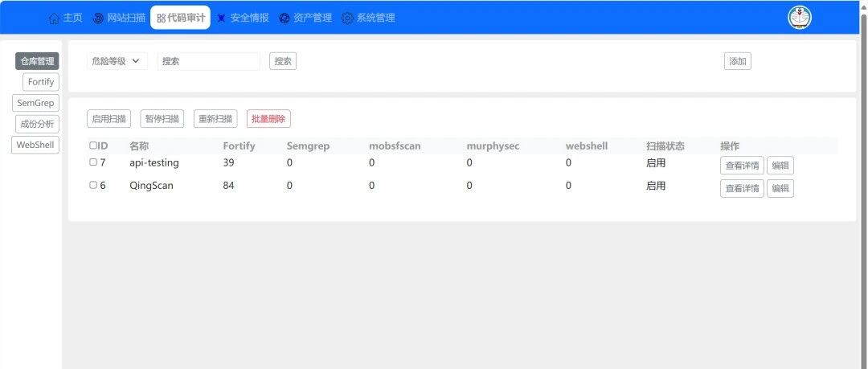Check the box for row ID 6
Viewport: 868px width, 369px height.
click(x=93, y=185)
